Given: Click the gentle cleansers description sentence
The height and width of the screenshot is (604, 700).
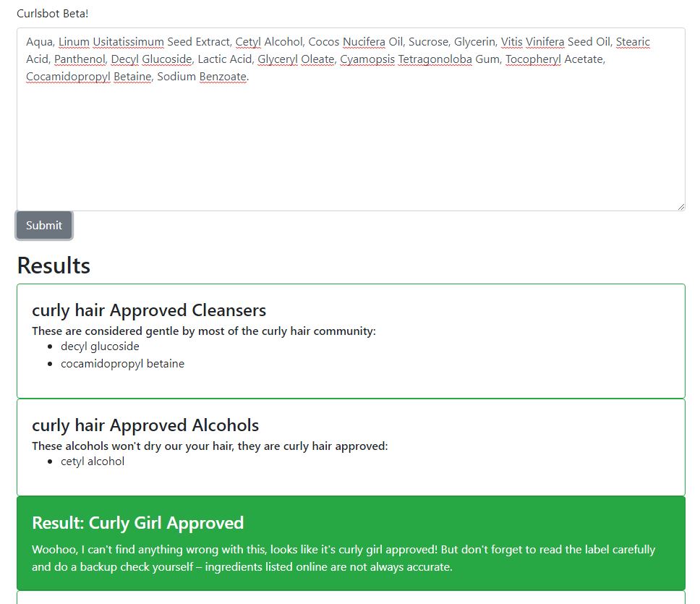Looking at the screenshot, I should coord(204,331).
